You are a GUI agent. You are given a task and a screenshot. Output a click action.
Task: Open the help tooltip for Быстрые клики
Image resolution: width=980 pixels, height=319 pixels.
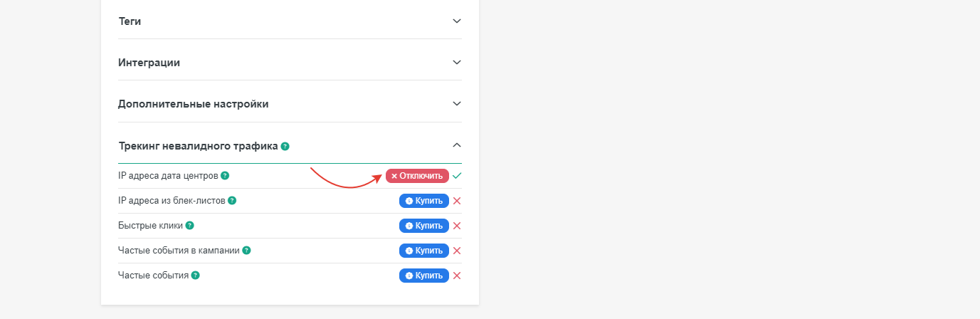point(190,226)
